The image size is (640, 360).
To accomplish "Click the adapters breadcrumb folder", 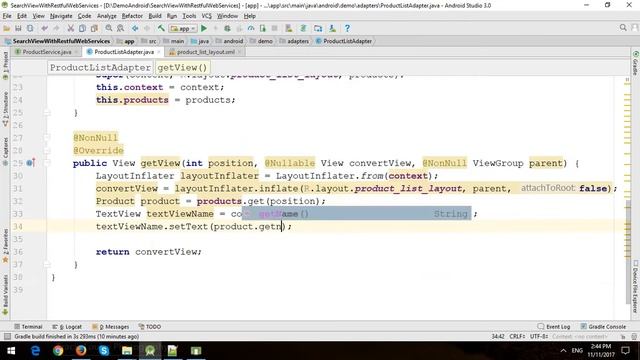I will (x=294, y=41).
